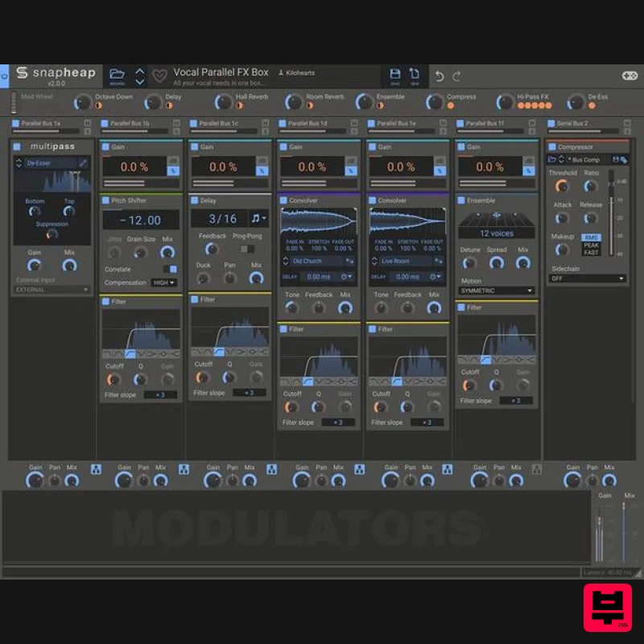
Task: Click the New preset icon
Action: coord(414,73)
